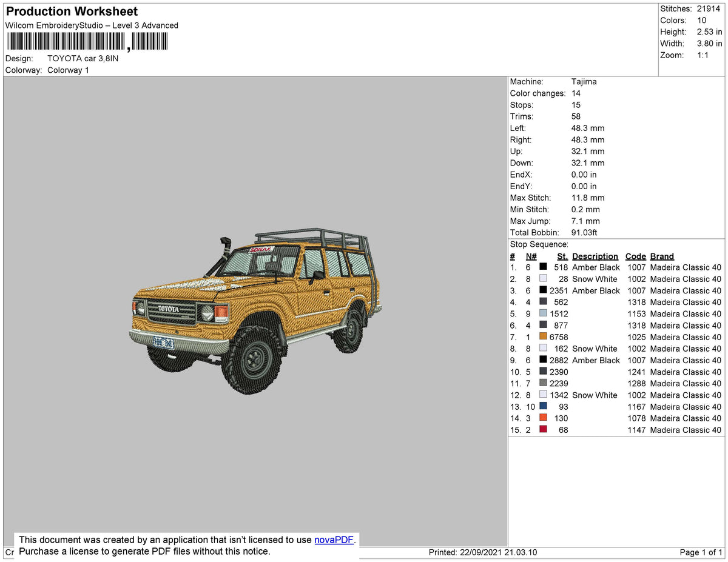Click the novaPDF hyperlink
Screen dimensions: 728x562
(334, 540)
